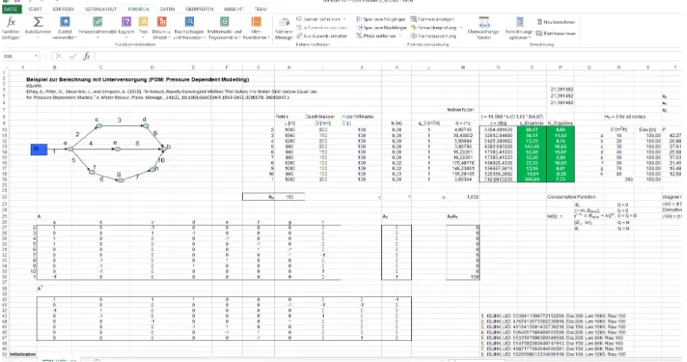The height and width of the screenshot is (362, 687).
Task: Select the Consumption Function label cell
Action: (571, 197)
